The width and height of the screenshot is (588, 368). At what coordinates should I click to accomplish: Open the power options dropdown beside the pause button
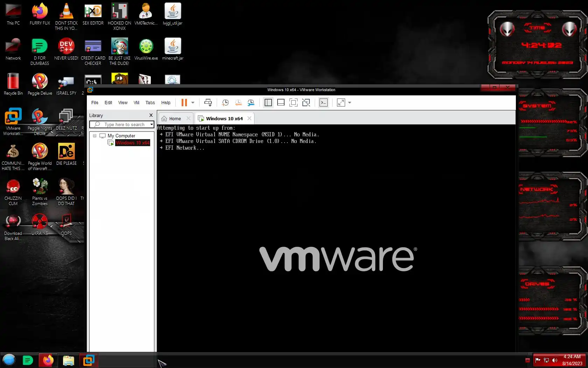(x=193, y=103)
